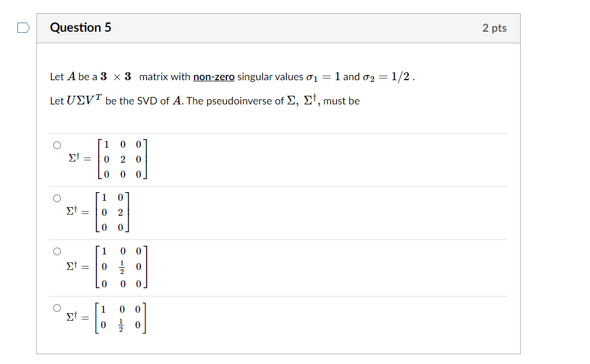The image size is (590, 364).
Task: Select the 3x2 matrix answer option
Action: tap(57, 197)
